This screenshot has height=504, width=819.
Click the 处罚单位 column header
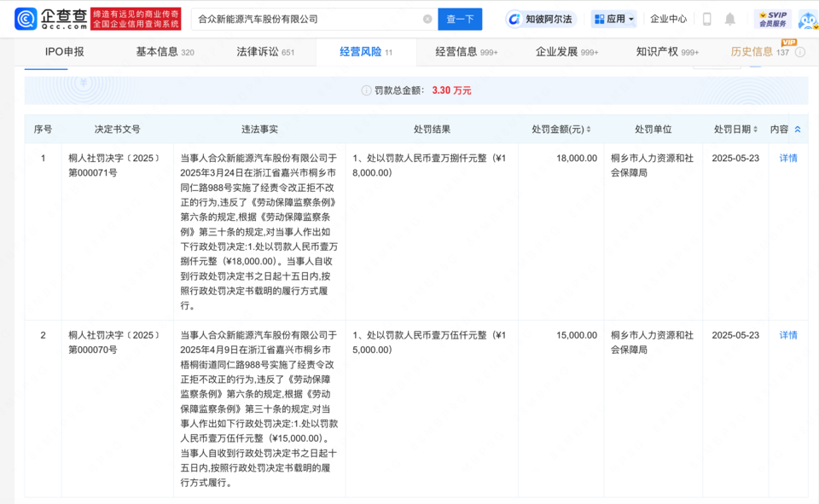point(653,129)
